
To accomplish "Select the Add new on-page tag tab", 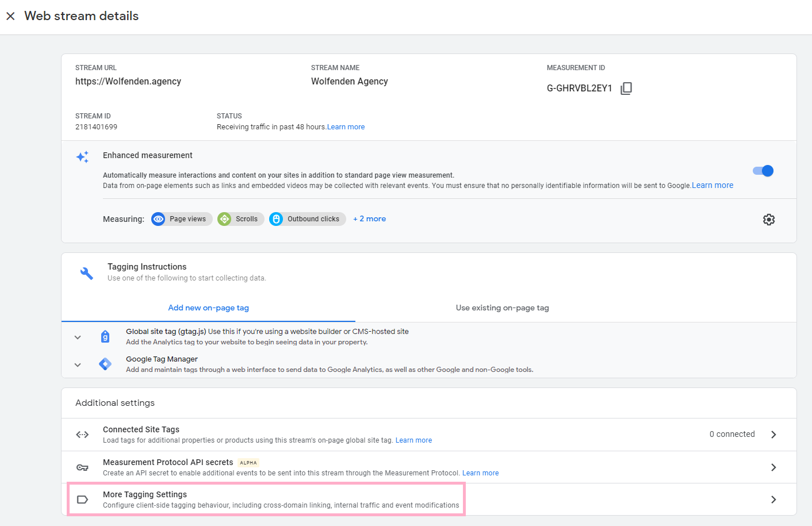I will click(208, 308).
